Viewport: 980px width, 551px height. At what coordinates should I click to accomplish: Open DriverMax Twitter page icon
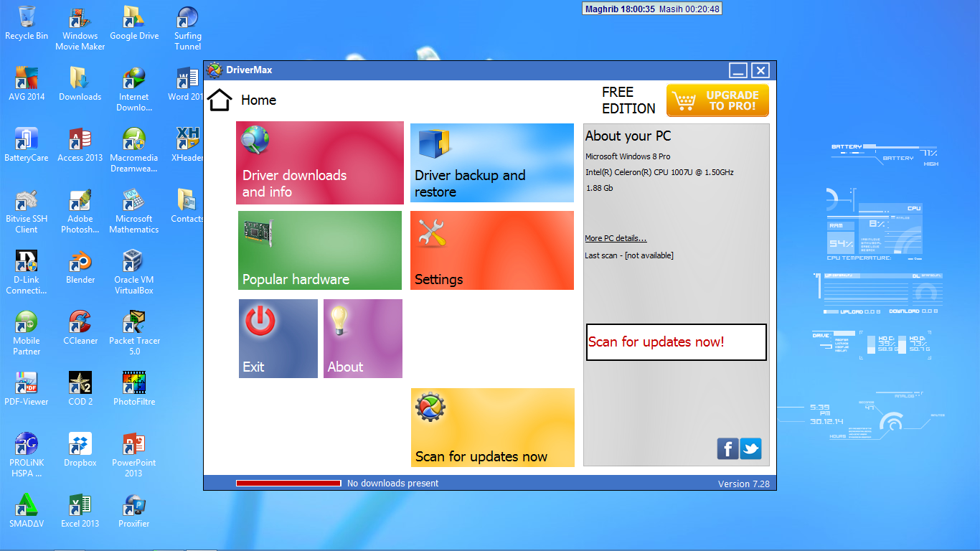click(x=750, y=448)
